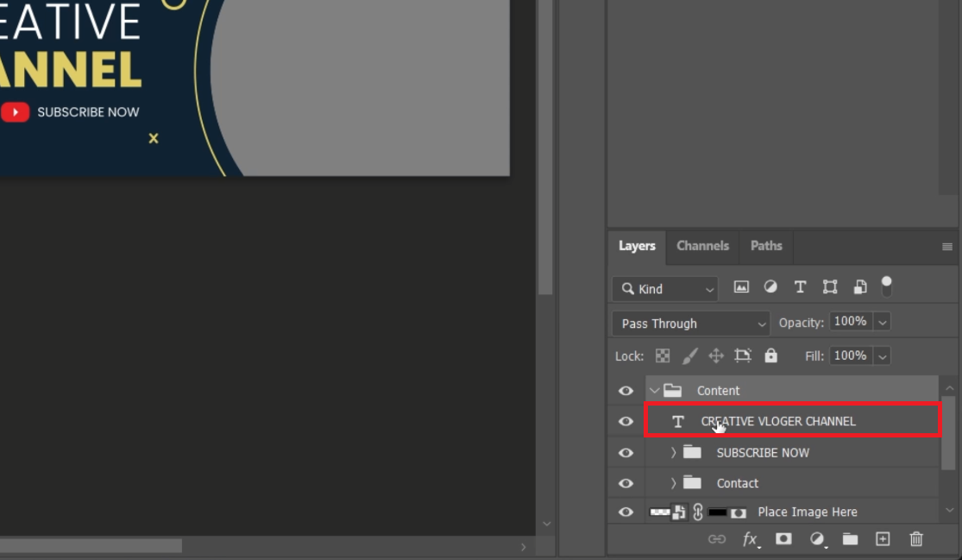Screen dimensions: 962x560
Task: Click Contact group folder icon
Action: point(692,482)
